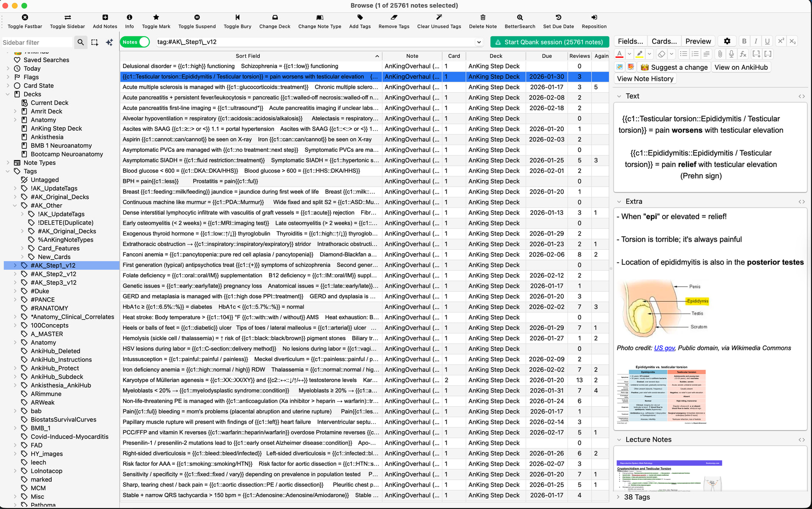Click the Toggle Suspend toolbar icon

[197, 17]
